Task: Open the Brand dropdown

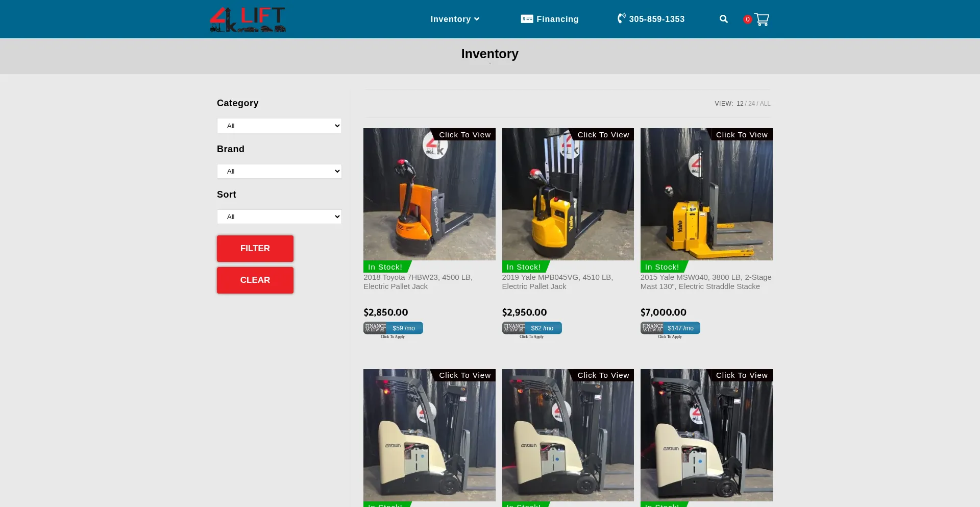Action: (x=279, y=171)
